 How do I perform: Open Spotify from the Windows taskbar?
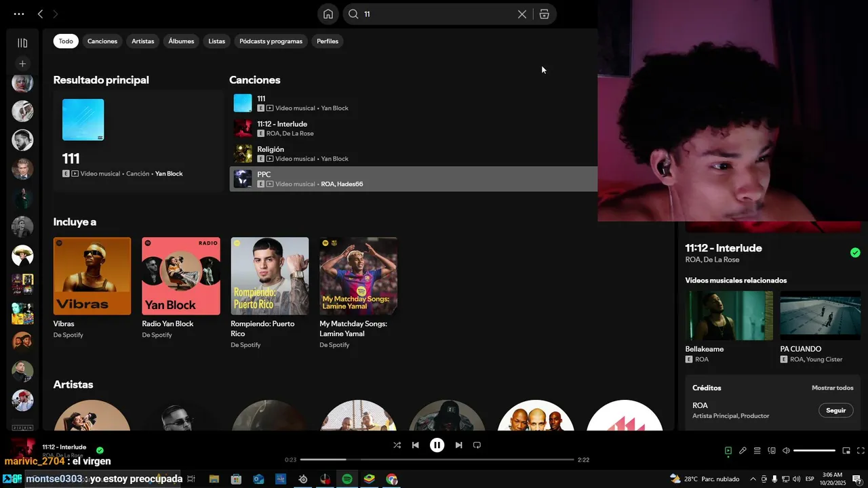[347, 479]
